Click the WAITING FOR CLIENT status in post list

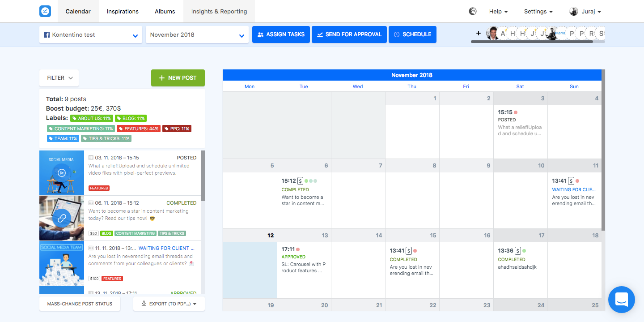(x=167, y=248)
